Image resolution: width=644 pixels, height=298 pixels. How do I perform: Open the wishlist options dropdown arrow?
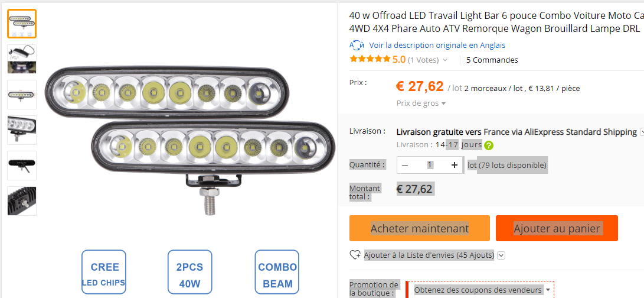pos(501,255)
